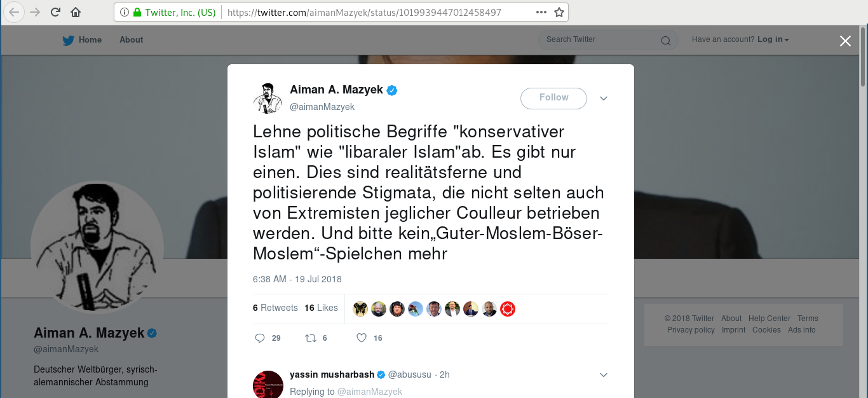Image resolution: width=868 pixels, height=398 pixels.
Task: Click the Twitter bird Home icon
Action: (69, 40)
